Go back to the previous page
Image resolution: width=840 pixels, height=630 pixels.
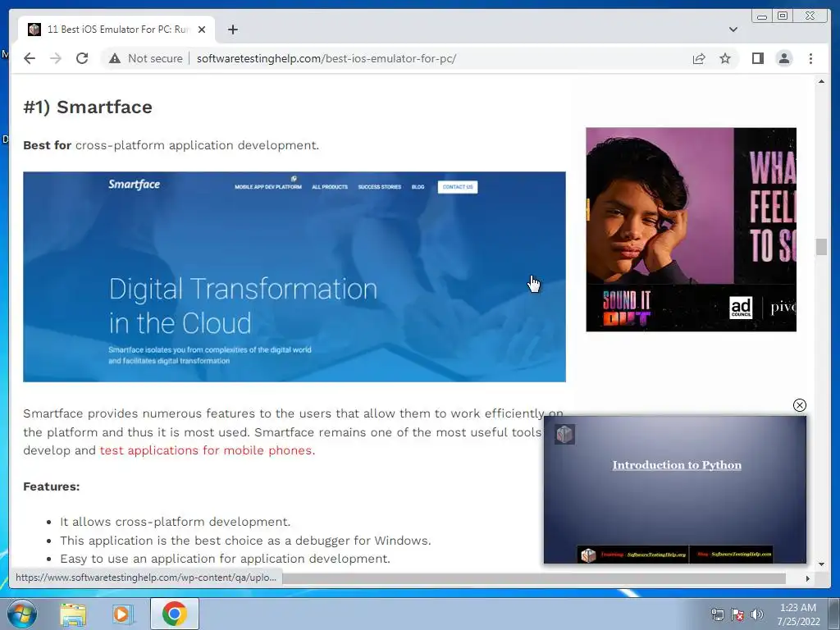click(x=30, y=58)
